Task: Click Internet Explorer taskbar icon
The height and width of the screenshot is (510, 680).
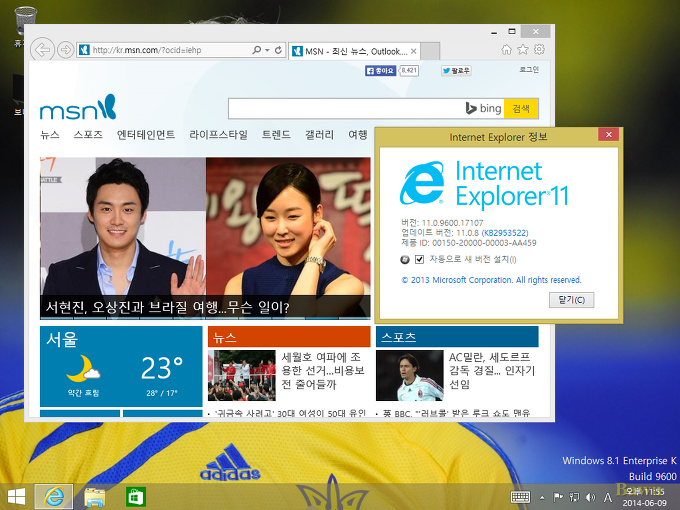Action: pos(54,497)
